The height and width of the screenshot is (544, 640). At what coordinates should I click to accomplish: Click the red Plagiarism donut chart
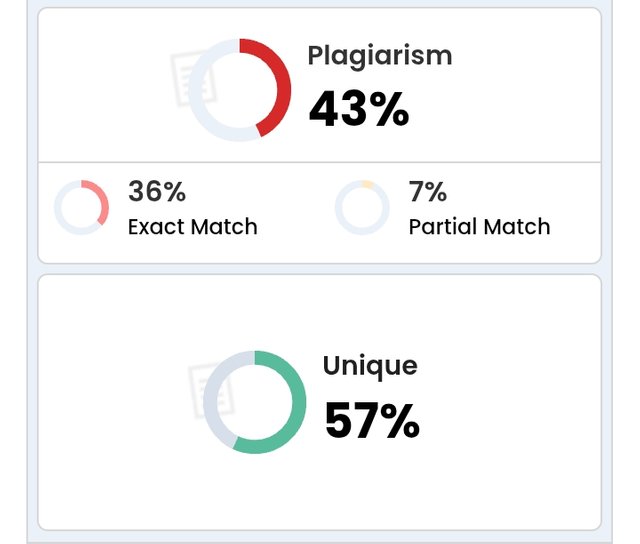(240, 90)
